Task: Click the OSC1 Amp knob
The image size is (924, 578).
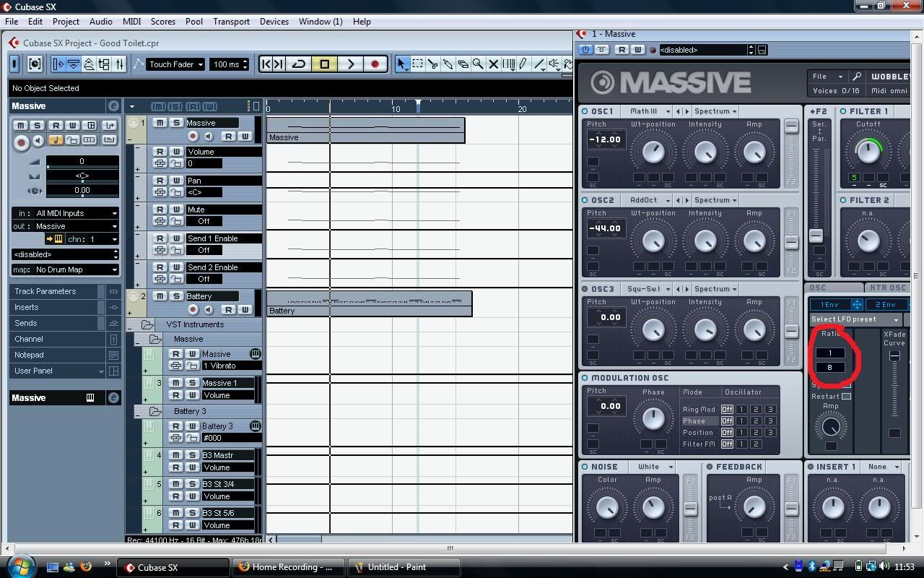Action: point(754,152)
